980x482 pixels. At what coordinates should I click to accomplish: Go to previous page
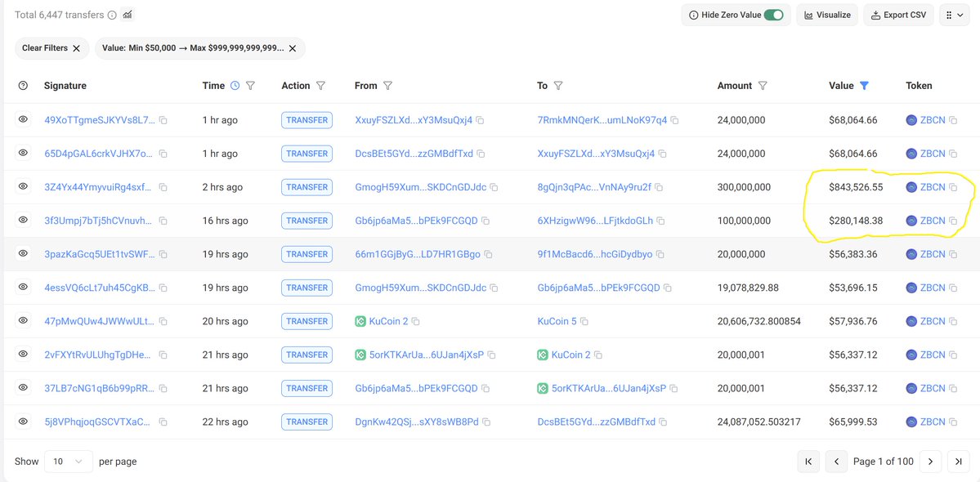click(x=836, y=462)
